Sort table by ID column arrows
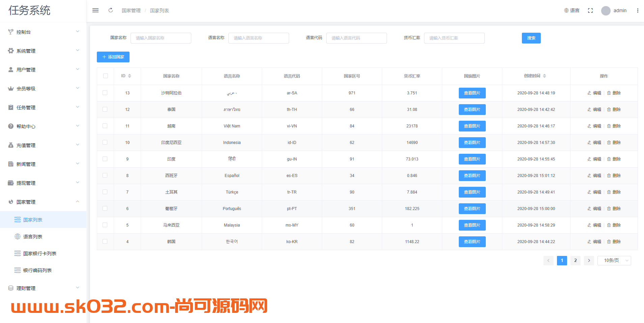644x323 pixels. tap(130, 76)
